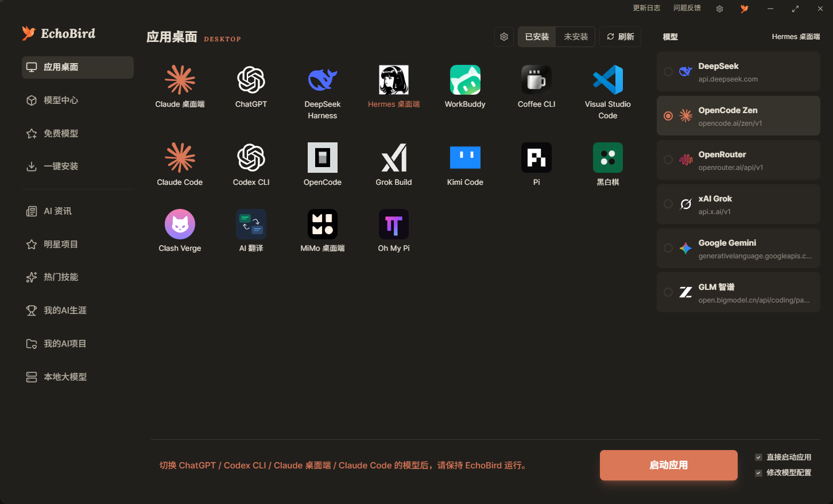Select the Kimi Code app icon
The width and height of the screenshot is (833, 504).
(465, 157)
